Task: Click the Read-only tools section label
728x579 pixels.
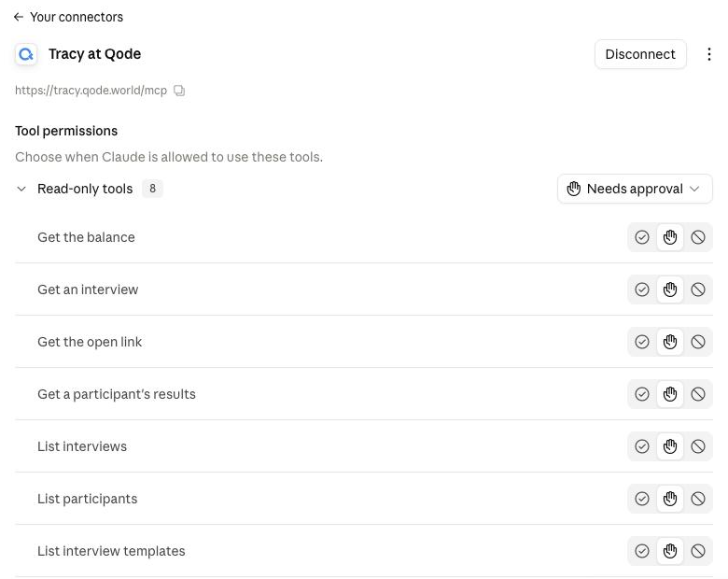Action: tap(85, 189)
